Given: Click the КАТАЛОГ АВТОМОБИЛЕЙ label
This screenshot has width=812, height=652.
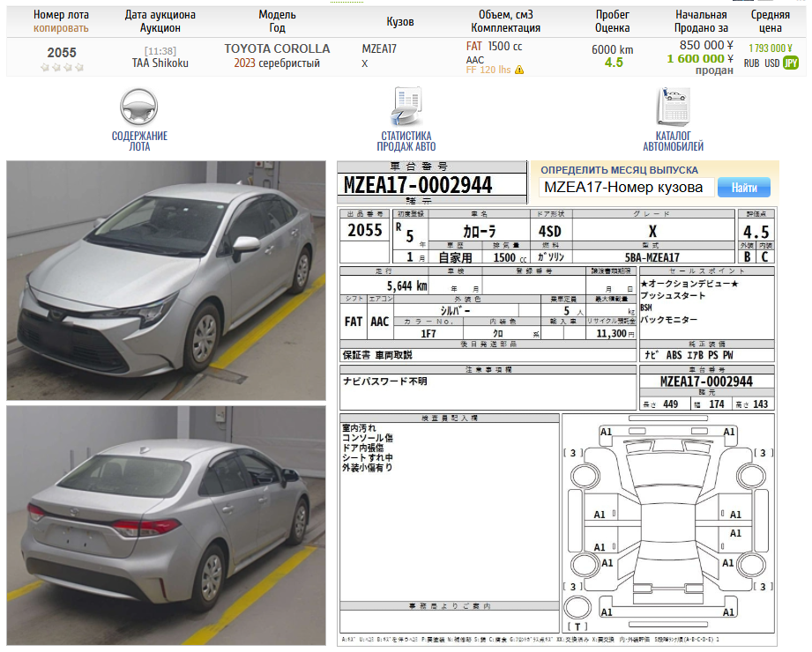Looking at the screenshot, I should pos(673,141).
